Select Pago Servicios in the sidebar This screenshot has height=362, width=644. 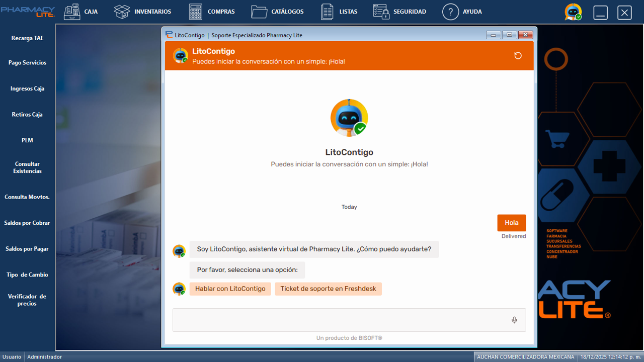(x=27, y=63)
